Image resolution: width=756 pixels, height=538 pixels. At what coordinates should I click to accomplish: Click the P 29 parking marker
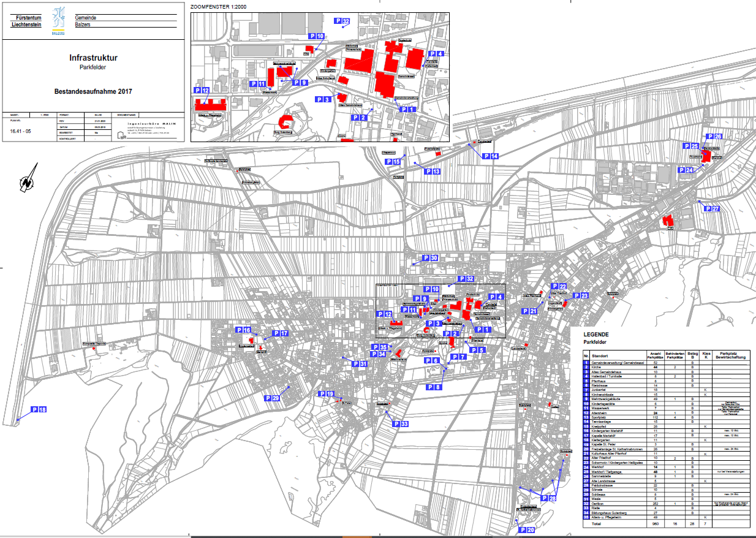[x=271, y=398]
